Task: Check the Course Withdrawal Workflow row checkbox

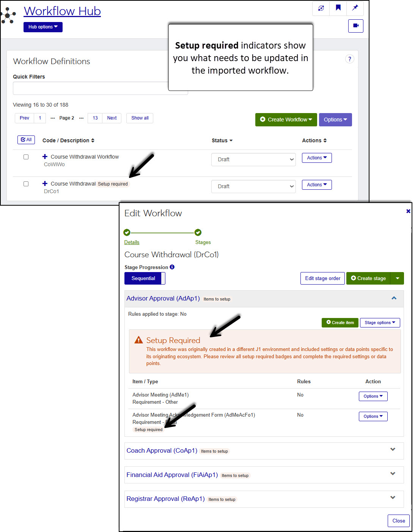Action: [26, 157]
